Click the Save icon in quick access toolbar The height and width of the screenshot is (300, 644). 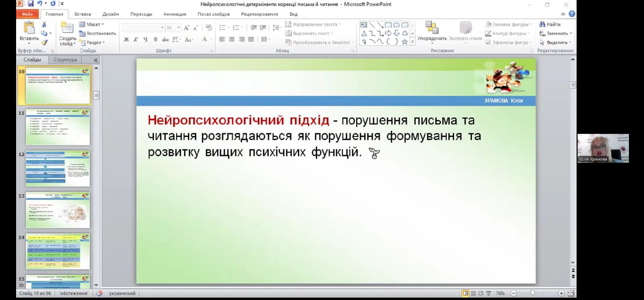[x=31, y=4]
